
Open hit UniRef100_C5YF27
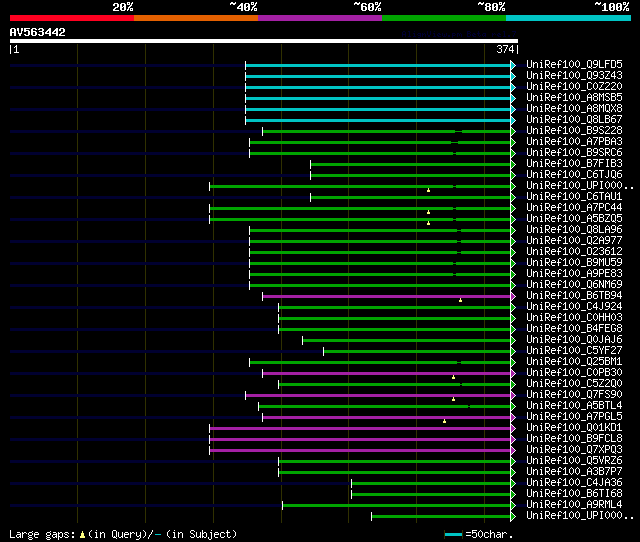coord(574,351)
